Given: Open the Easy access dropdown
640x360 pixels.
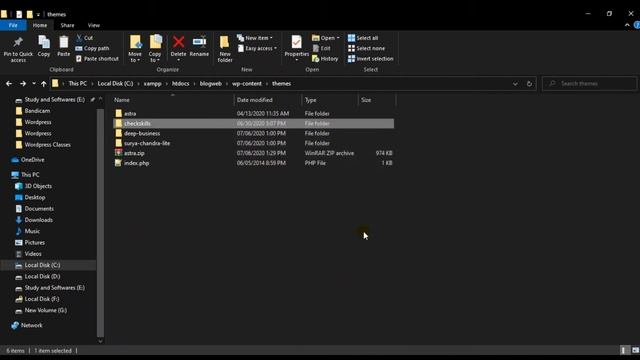Looking at the screenshot, I should pyautogui.click(x=257, y=49).
